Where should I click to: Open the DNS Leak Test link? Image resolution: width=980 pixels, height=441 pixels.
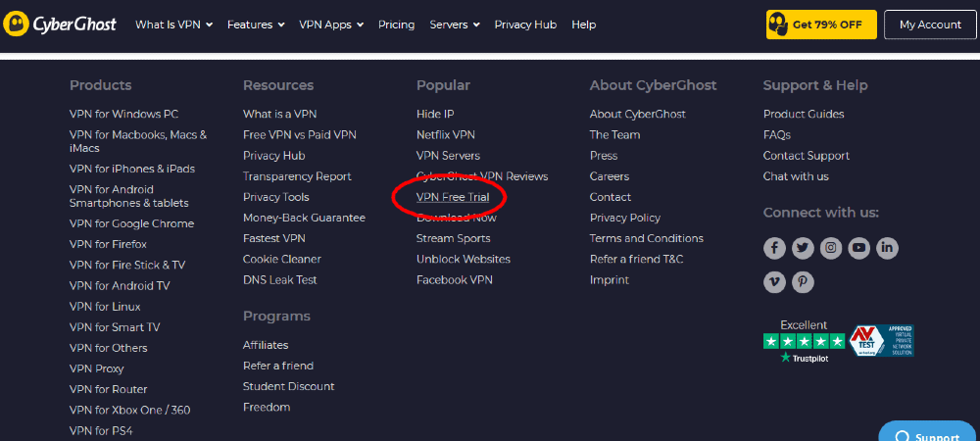coord(280,280)
